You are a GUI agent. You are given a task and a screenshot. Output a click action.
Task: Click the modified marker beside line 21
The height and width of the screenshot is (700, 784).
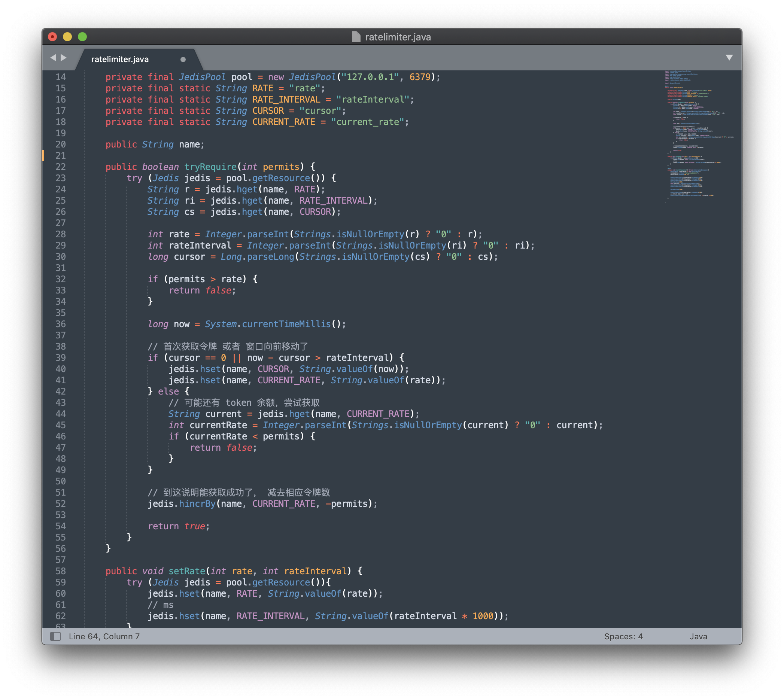[x=43, y=155]
